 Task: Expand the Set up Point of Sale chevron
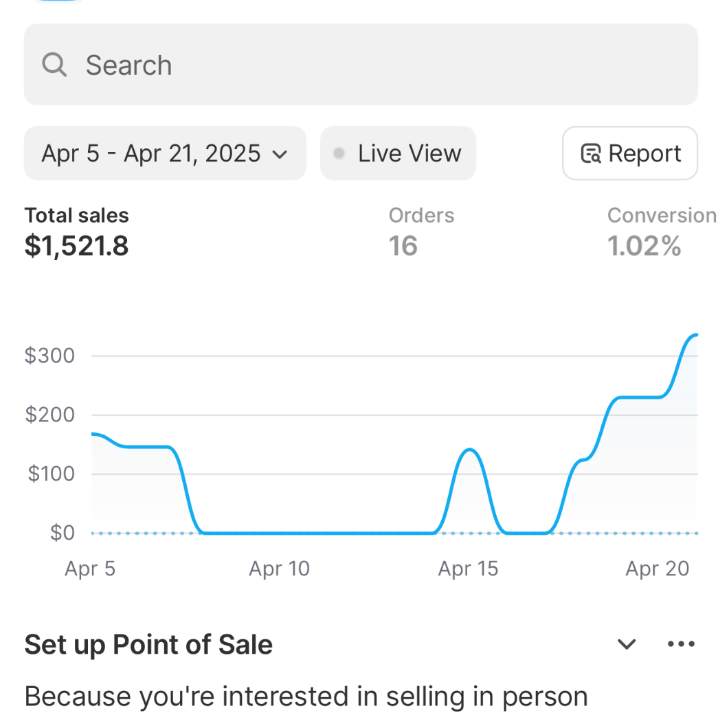point(627,644)
